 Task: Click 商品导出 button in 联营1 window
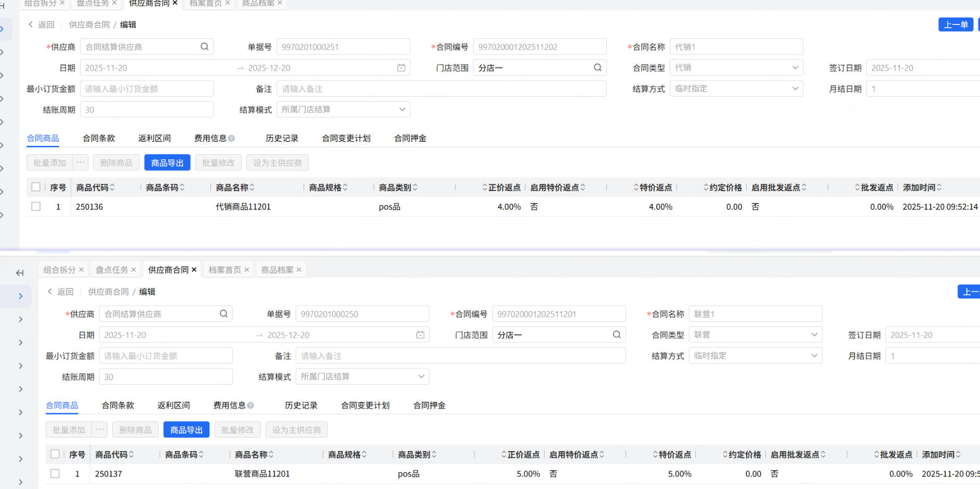(187, 429)
